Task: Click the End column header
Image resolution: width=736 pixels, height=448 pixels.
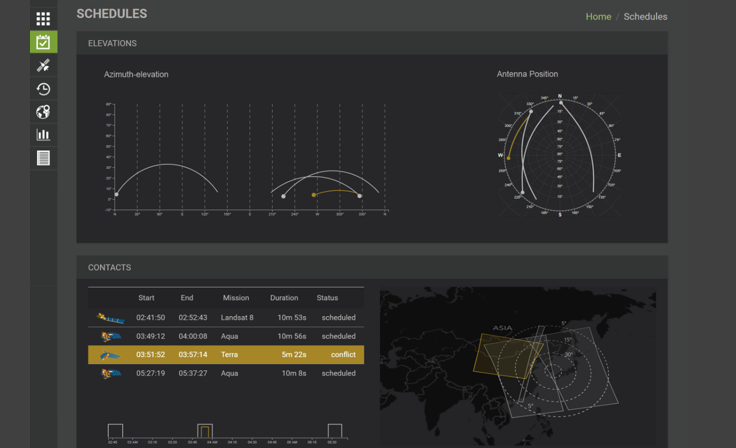Action: (187, 298)
